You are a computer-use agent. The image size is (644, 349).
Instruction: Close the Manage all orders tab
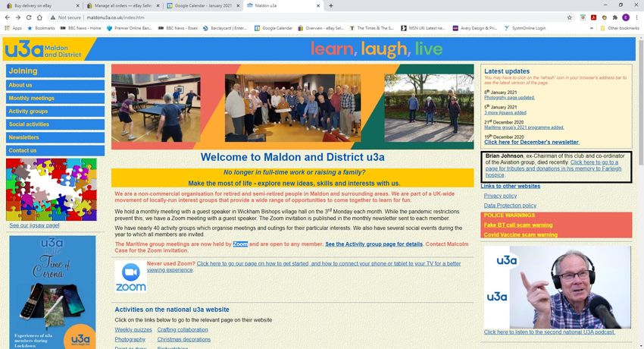tap(158, 6)
